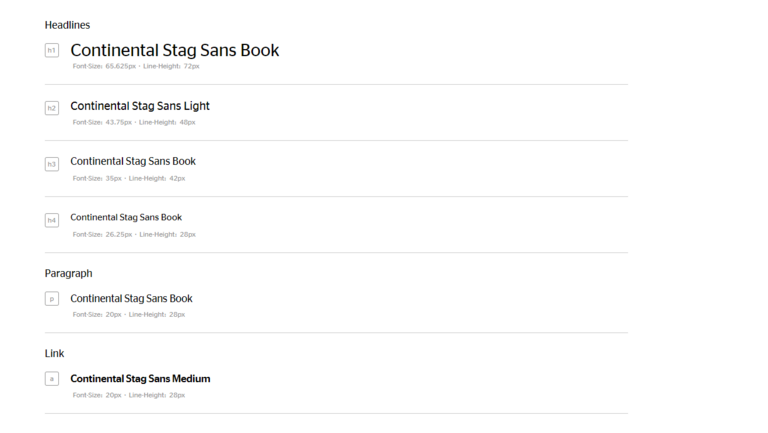This screenshot has width=768, height=433.
Task: Open the Continental Stag Sans Medium link
Action: [x=140, y=379]
